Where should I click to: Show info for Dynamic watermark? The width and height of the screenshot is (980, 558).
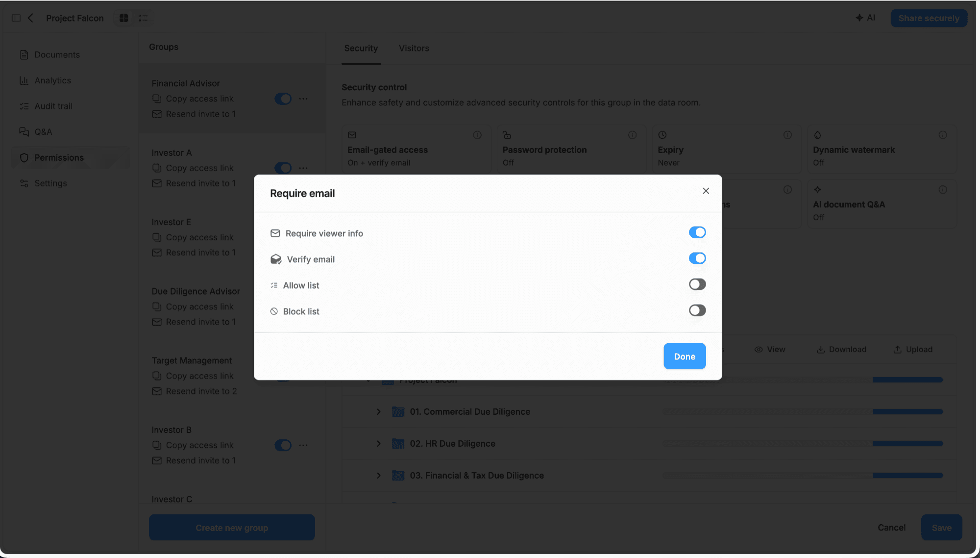tap(943, 135)
